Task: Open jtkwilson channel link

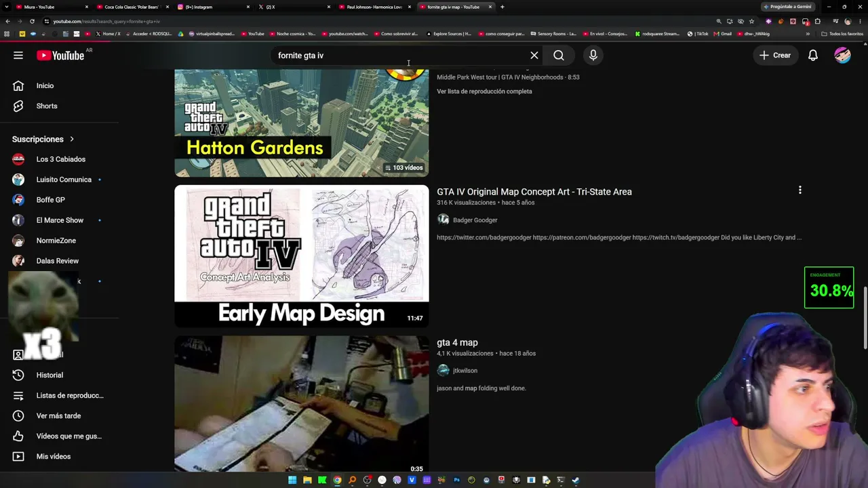Action: click(x=465, y=371)
